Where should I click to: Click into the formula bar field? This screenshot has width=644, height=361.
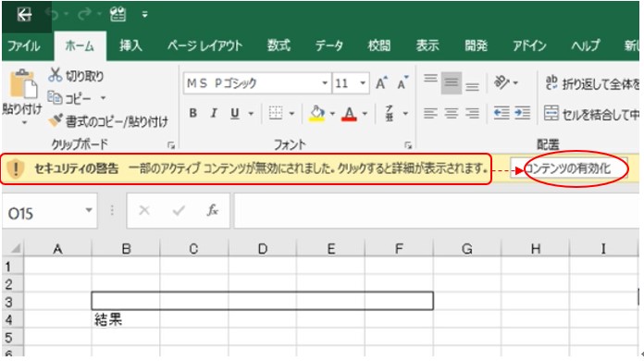437,211
